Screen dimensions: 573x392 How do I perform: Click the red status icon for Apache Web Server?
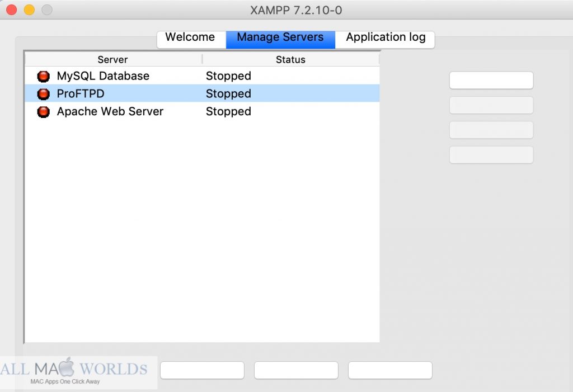tap(44, 112)
